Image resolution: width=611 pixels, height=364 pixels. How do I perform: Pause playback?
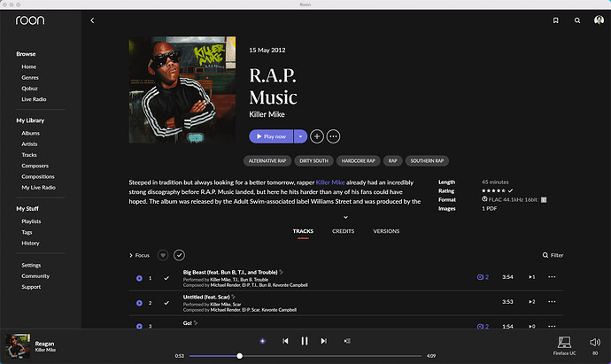pyautogui.click(x=305, y=341)
